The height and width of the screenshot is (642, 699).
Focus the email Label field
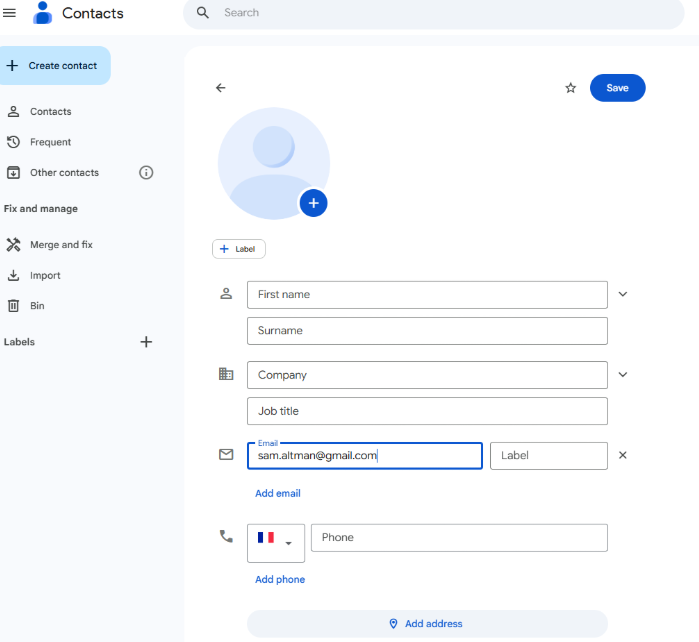549,456
